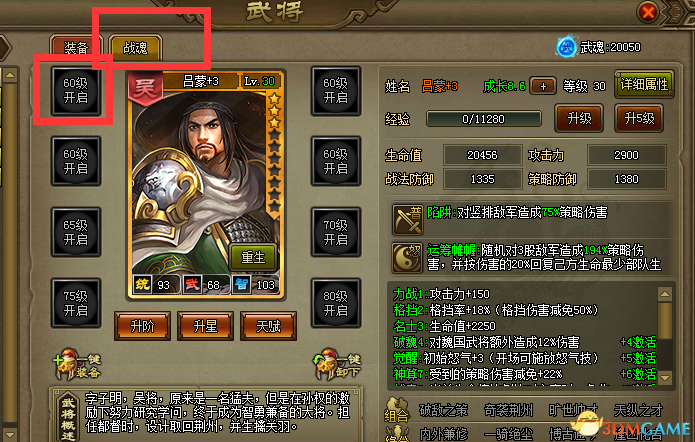Open 详细属性 detailed attributes
695x442 pixels.
[644, 84]
